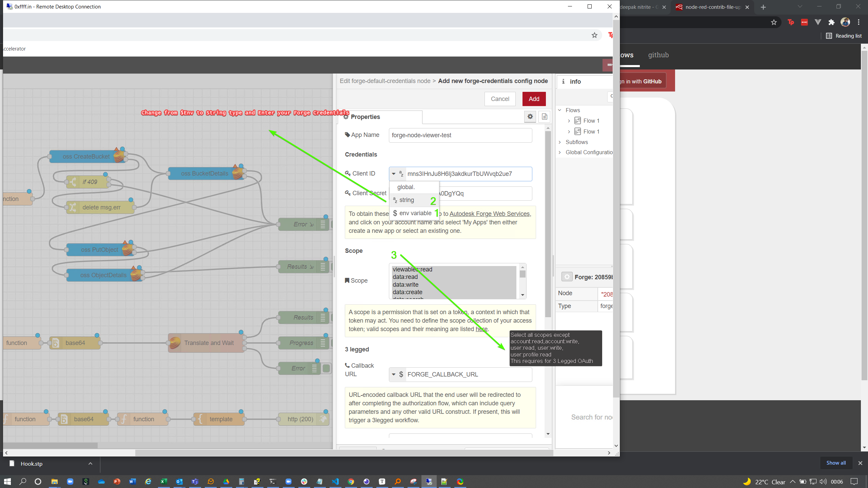Choose 'env variable' type from the dropdown list
This screenshot has width=868, height=488.
click(x=414, y=213)
